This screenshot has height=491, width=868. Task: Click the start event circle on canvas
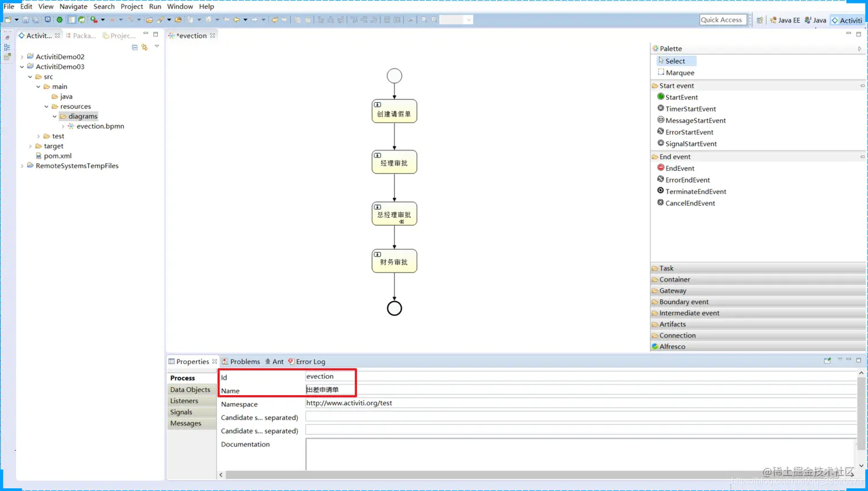tap(394, 76)
